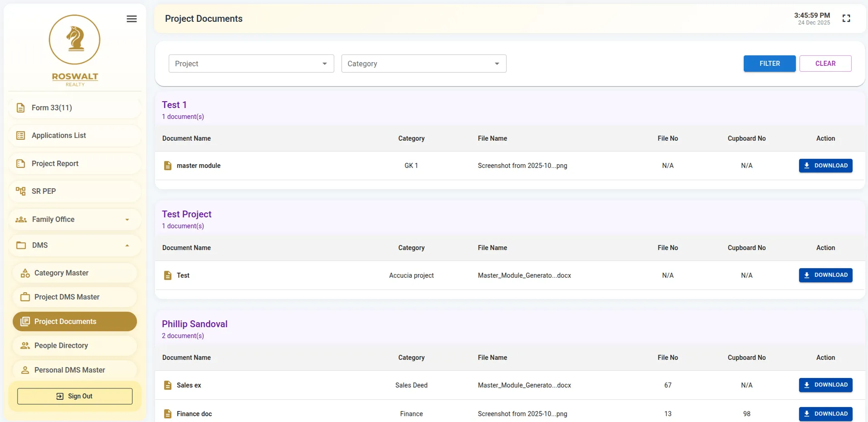This screenshot has height=422, width=868.
Task: Click the fullscreen toggle near the clock
Action: 846,18
